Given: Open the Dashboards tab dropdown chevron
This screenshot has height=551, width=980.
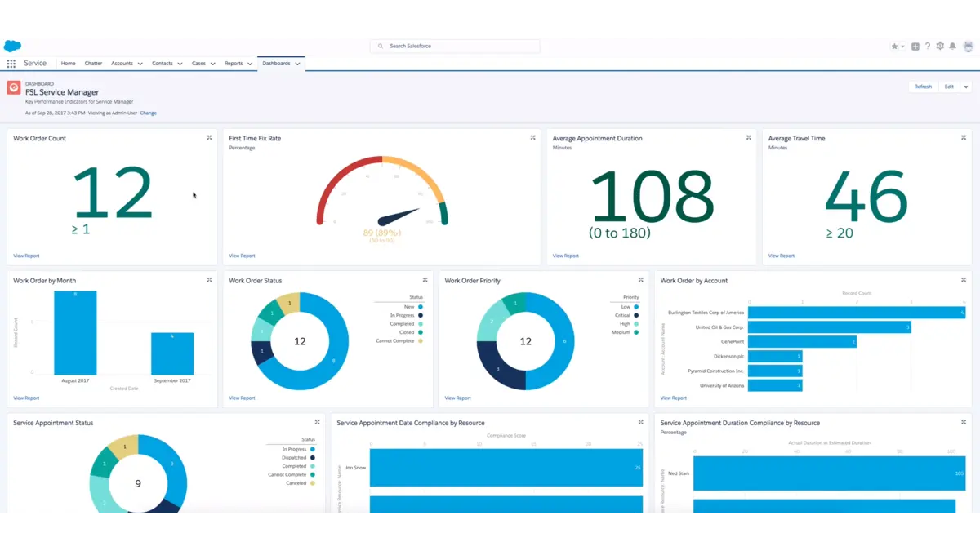Looking at the screenshot, I should tap(297, 64).
